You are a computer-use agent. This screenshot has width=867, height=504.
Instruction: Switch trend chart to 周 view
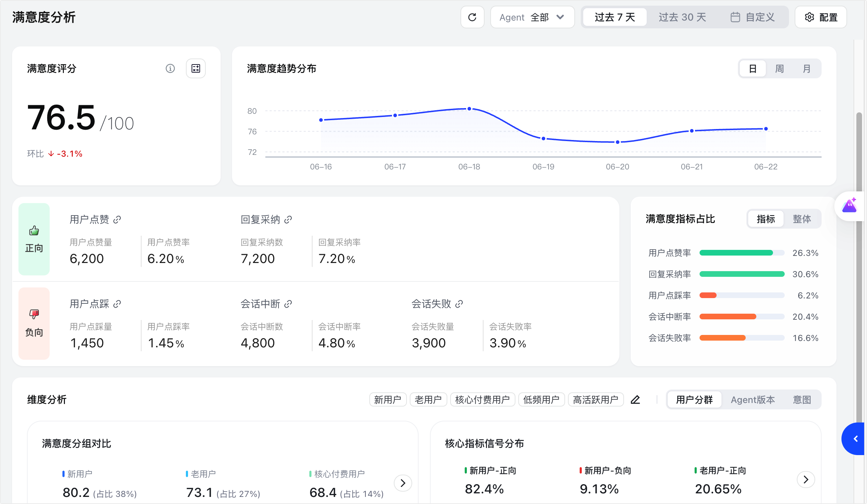[x=779, y=69]
